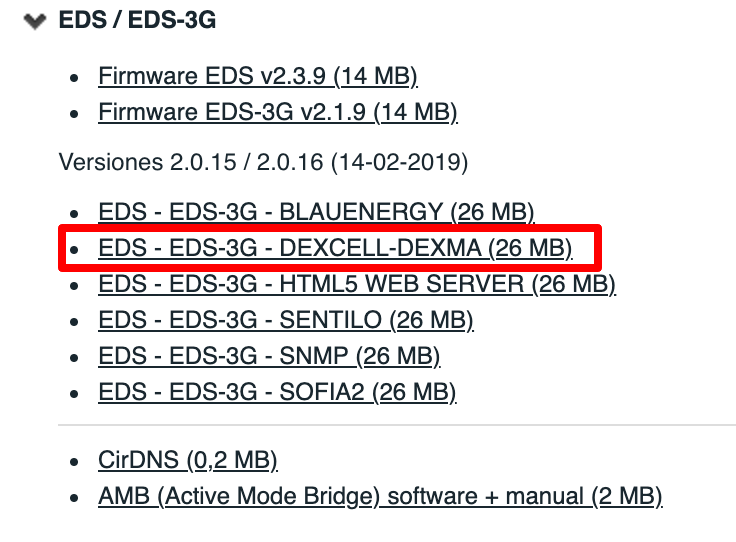Download Firmware EDS v2.3.9
736x542 pixels.
click(257, 75)
